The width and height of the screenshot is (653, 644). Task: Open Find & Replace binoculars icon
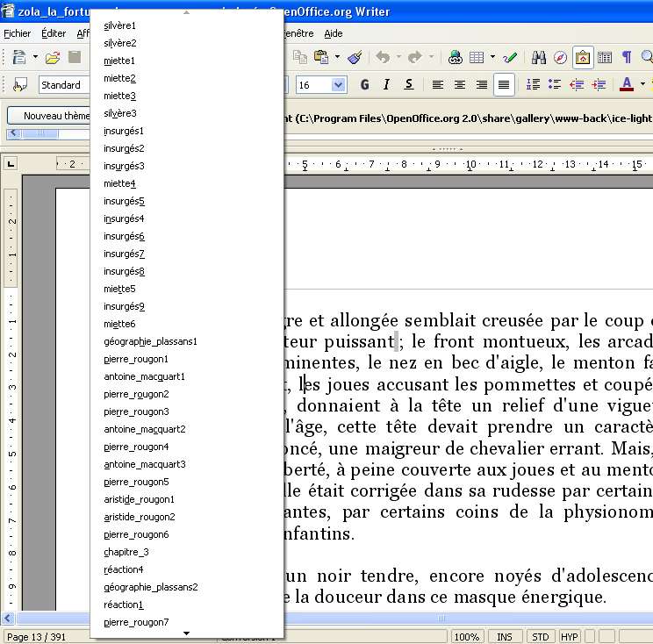click(539, 58)
